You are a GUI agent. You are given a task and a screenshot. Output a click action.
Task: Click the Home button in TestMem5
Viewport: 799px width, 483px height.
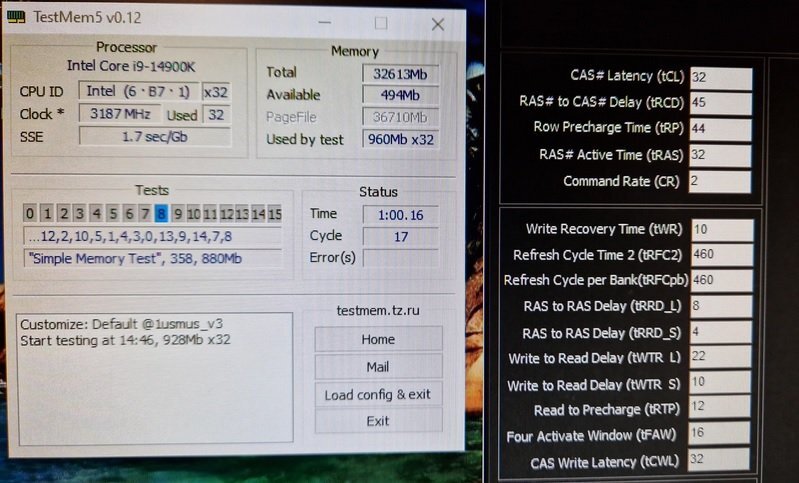[378, 339]
